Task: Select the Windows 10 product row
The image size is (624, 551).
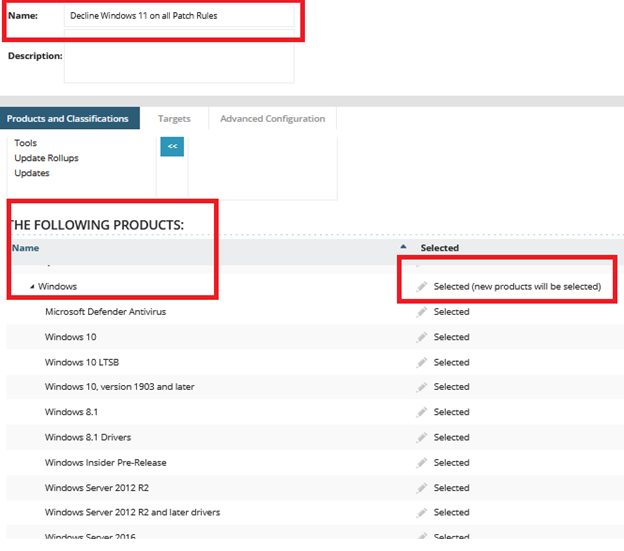Action: point(315,337)
